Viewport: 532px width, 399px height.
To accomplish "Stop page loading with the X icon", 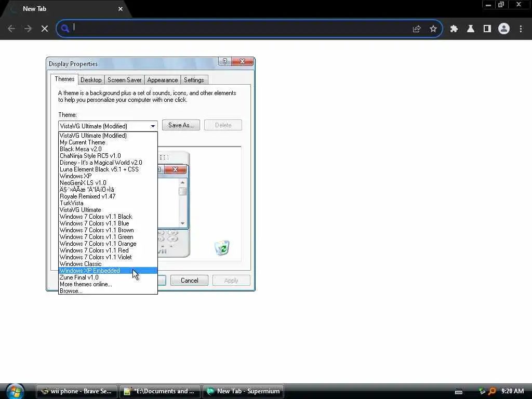I will coord(45,29).
